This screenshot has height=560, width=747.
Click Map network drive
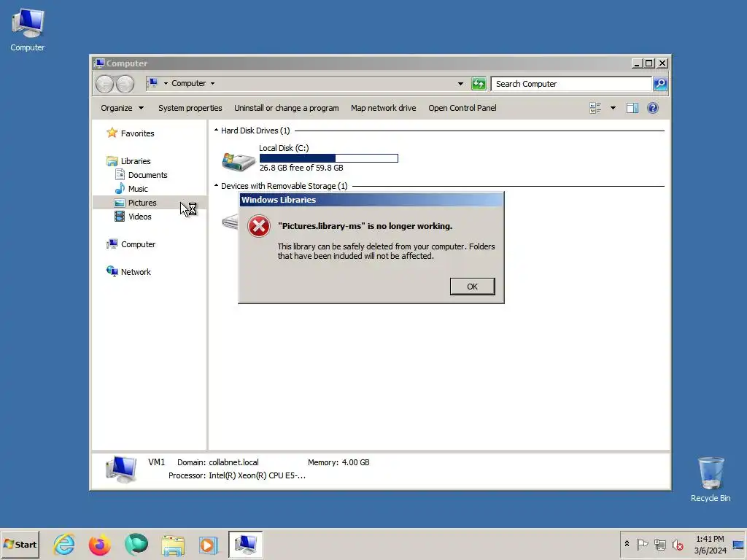(384, 108)
